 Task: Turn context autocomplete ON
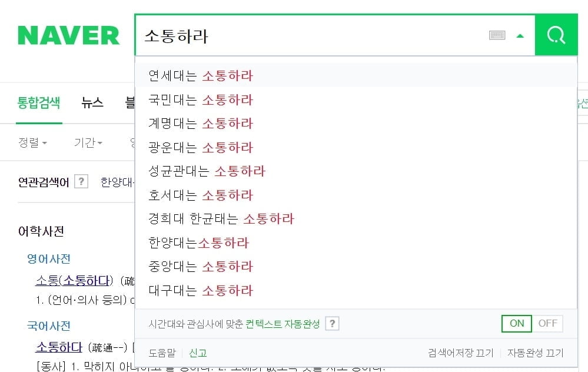click(x=517, y=323)
